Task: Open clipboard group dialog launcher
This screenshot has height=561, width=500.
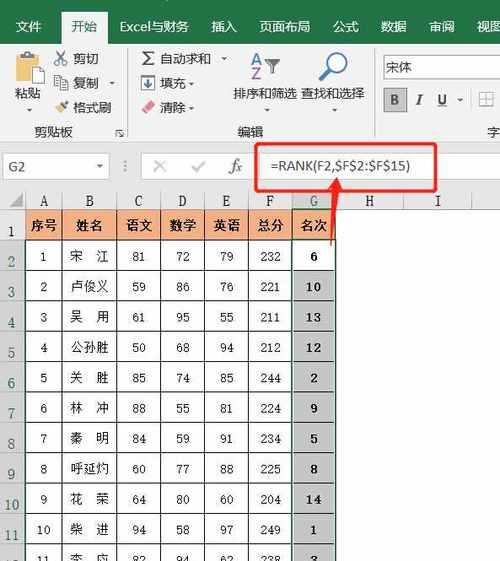Action: (119, 133)
